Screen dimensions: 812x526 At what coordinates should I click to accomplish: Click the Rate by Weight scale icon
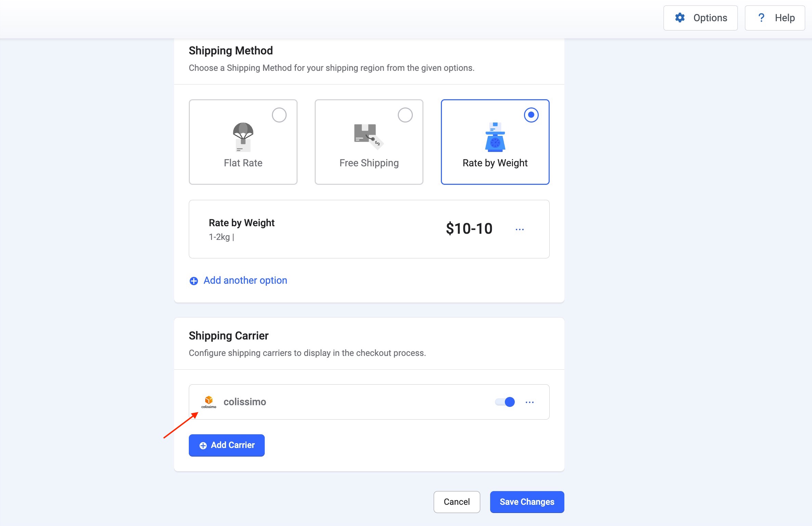[495, 137]
